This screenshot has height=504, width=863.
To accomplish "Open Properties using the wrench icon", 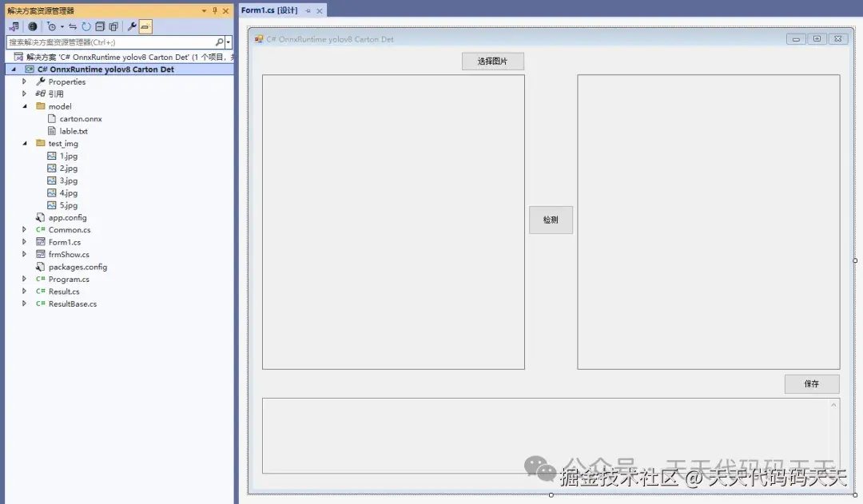I will click(131, 26).
